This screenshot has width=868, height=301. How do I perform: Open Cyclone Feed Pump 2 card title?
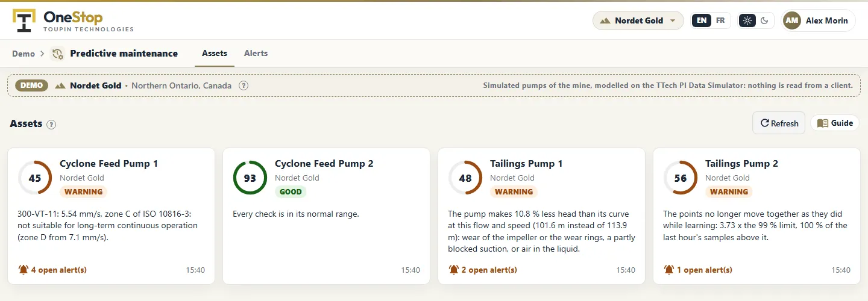click(324, 164)
